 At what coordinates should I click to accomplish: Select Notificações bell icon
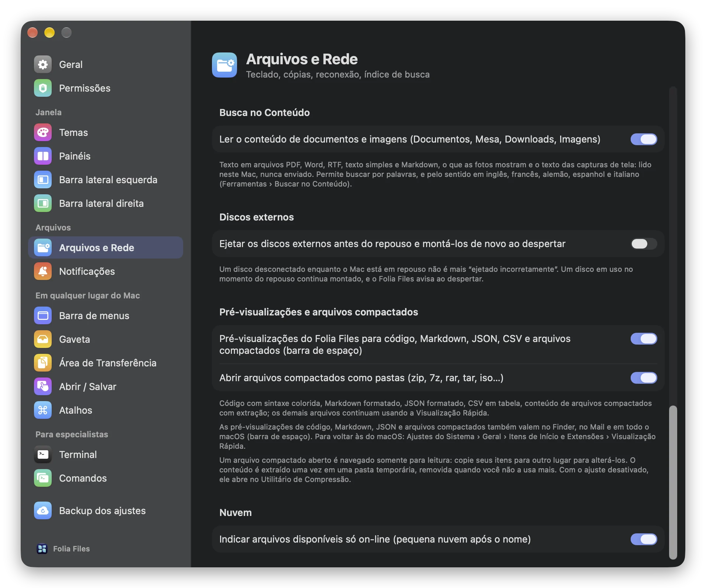click(x=43, y=271)
